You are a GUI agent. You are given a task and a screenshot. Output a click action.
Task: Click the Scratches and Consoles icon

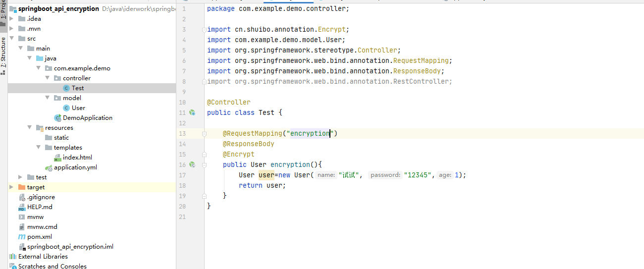click(12, 267)
